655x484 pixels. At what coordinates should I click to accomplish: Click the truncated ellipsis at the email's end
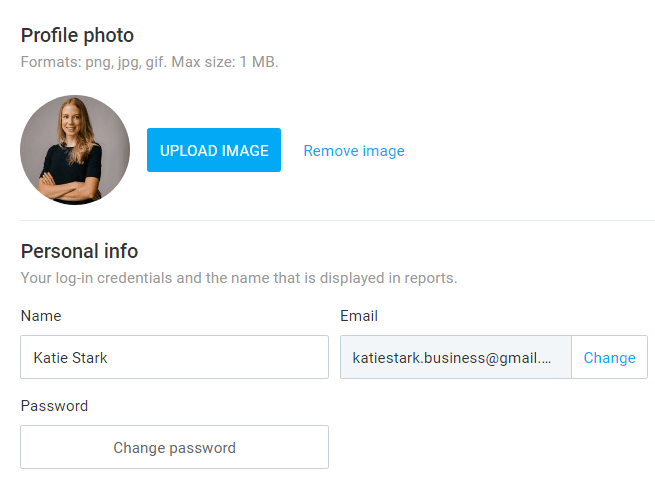click(x=545, y=359)
